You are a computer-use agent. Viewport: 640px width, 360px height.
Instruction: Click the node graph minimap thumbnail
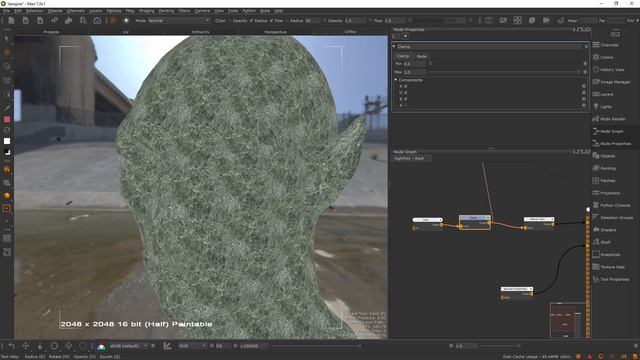[x=567, y=320]
